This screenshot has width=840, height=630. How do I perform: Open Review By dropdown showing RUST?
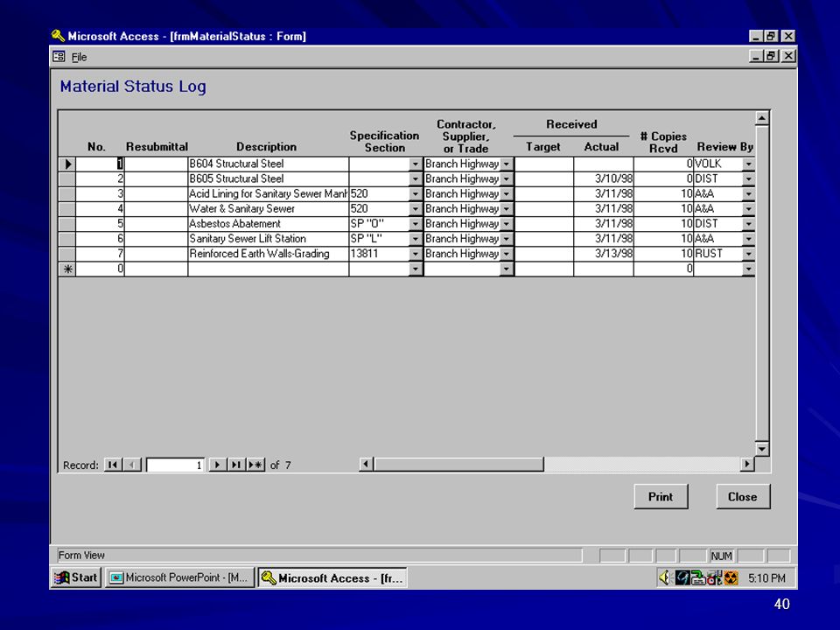point(748,254)
